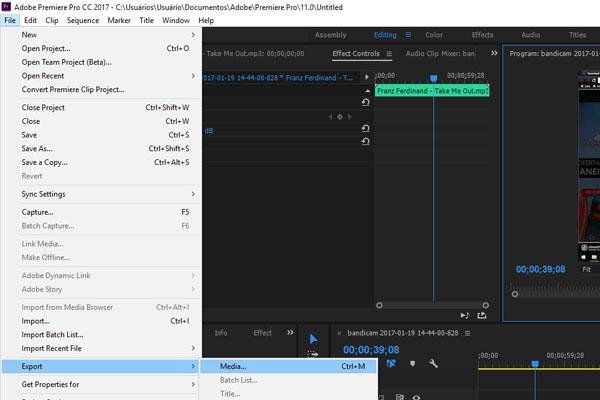The image size is (600, 400).
Task: Open the Editing workspace menu icon
Action: pyautogui.click(x=408, y=35)
